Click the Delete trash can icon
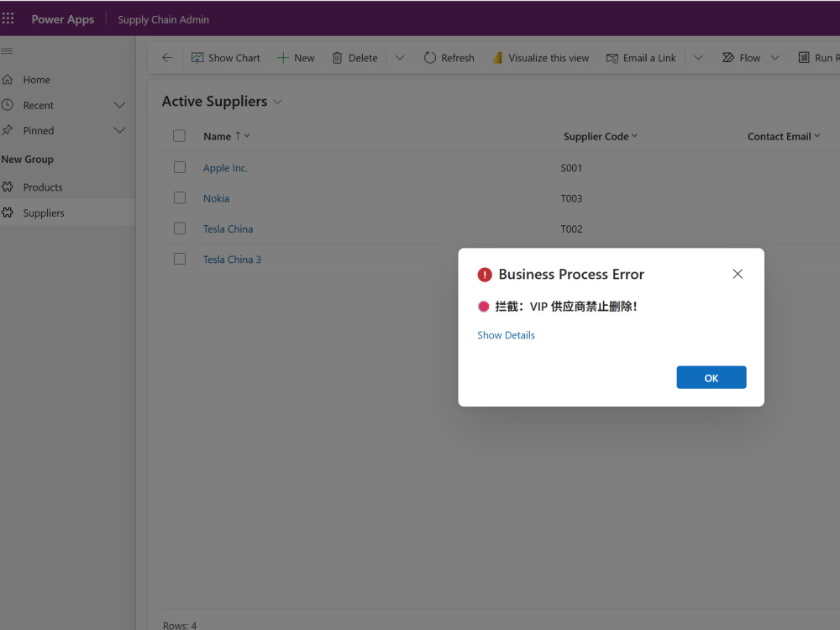Screen dimensions: 840x630 (x=337, y=58)
